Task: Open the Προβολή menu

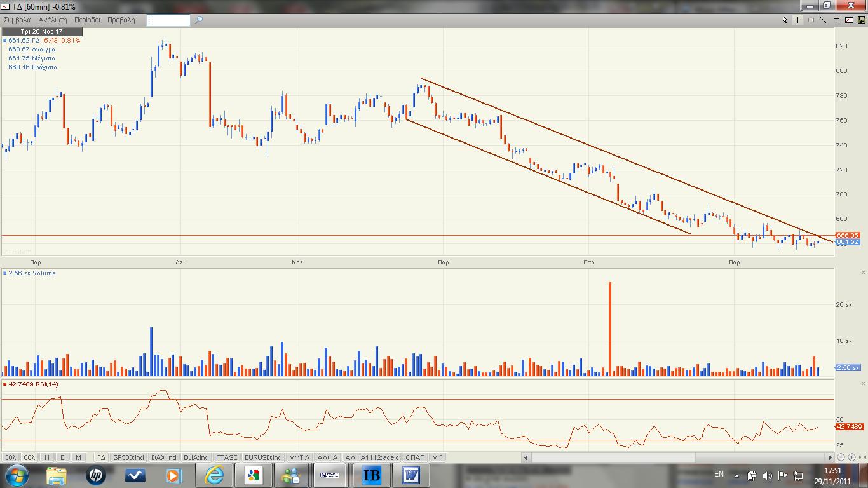Action: tap(121, 20)
